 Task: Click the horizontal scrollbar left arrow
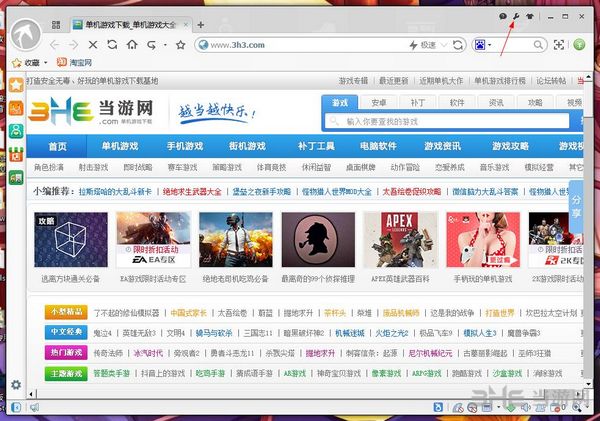coord(31,394)
